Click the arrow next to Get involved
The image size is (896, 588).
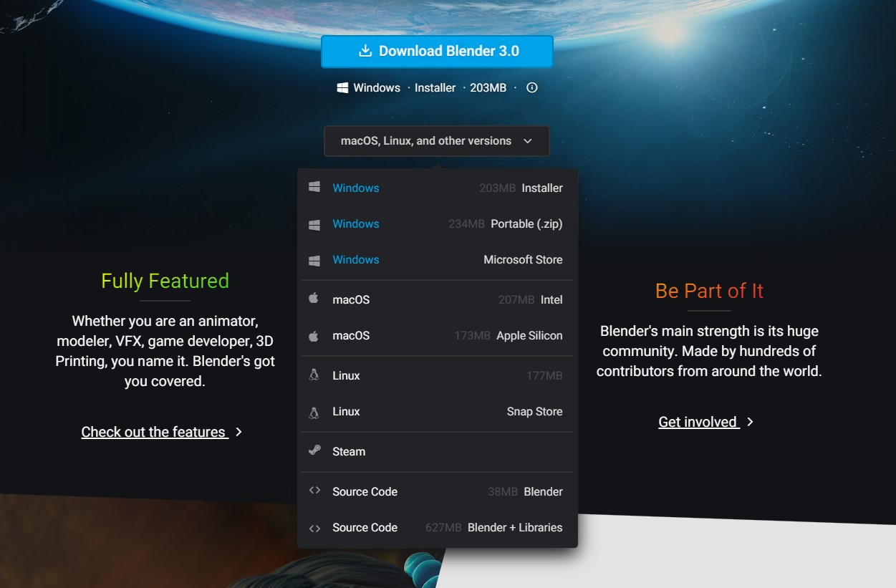click(750, 422)
